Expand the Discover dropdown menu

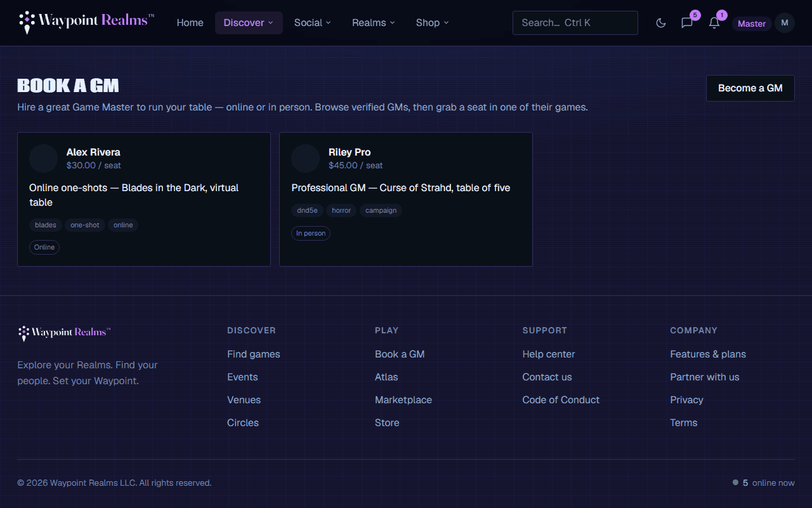[249, 23]
